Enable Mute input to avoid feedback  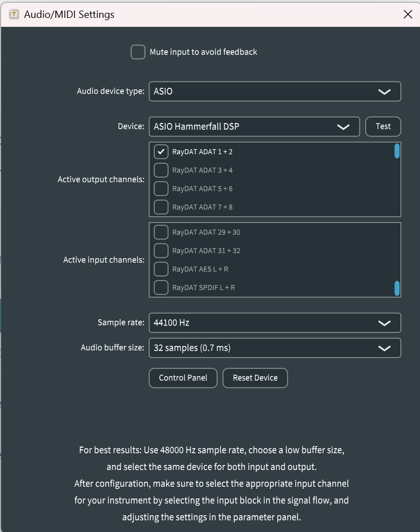[x=138, y=52]
